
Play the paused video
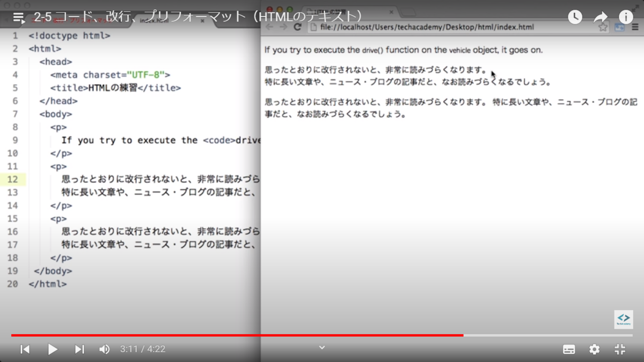[x=53, y=349]
